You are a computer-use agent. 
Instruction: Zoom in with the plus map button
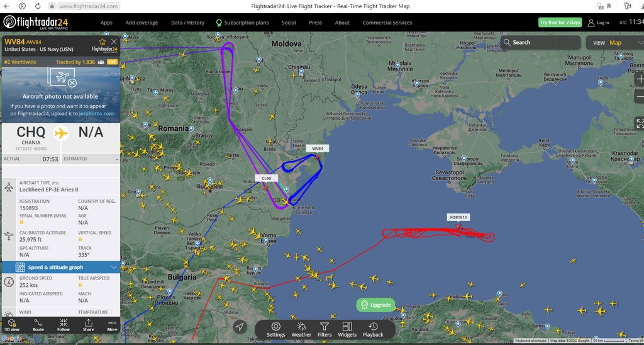click(x=639, y=79)
